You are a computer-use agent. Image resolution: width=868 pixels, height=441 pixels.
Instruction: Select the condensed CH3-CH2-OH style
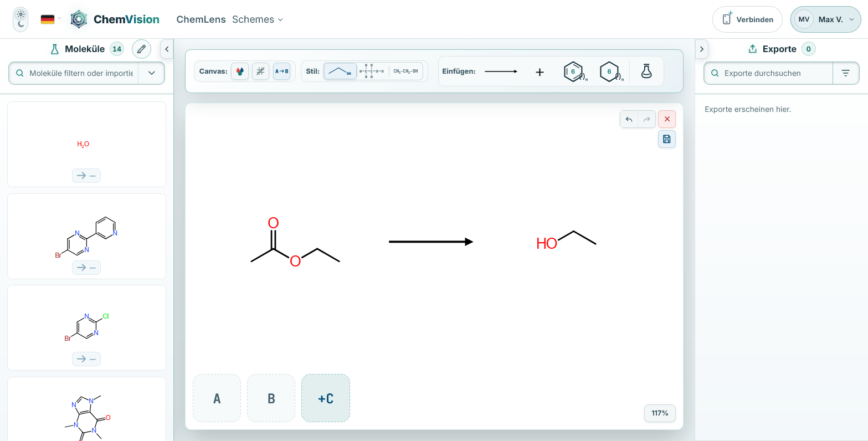[x=405, y=71]
